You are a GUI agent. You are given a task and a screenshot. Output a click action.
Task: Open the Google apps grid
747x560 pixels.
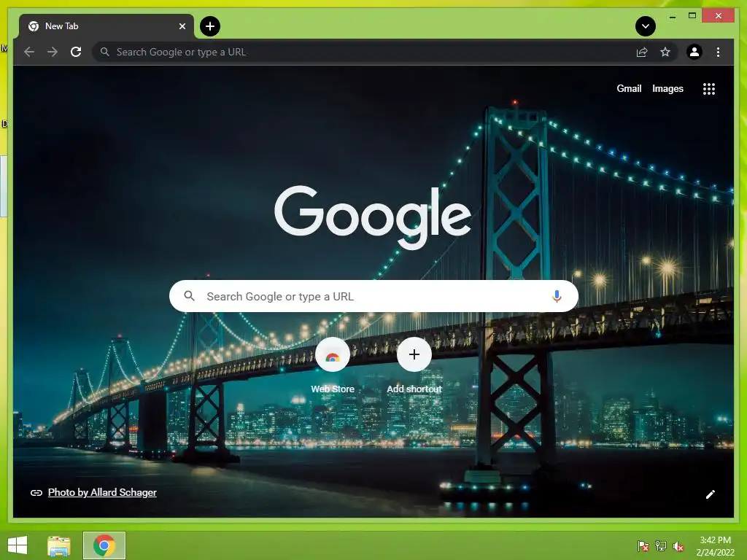click(709, 89)
